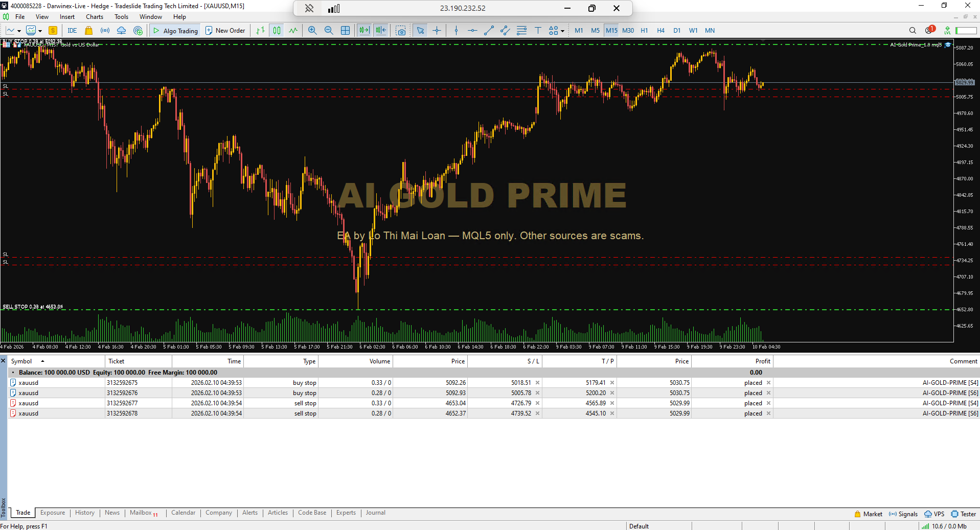Click the dollar sign Market Watch icon

(x=53, y=31)
